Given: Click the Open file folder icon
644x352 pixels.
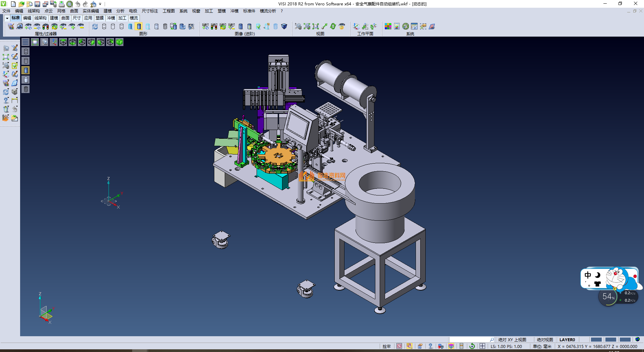Looking at the screenshot, I should (x=21, y=4).
